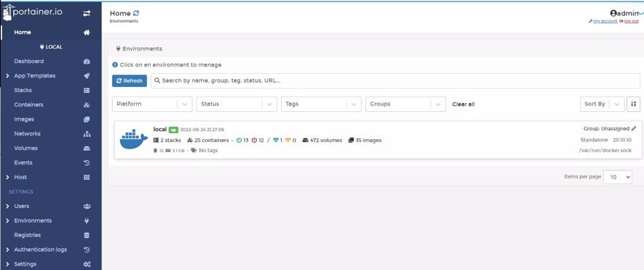
Task: Click the Stacks list icon in sidebar
Action: tap(86, 91)
